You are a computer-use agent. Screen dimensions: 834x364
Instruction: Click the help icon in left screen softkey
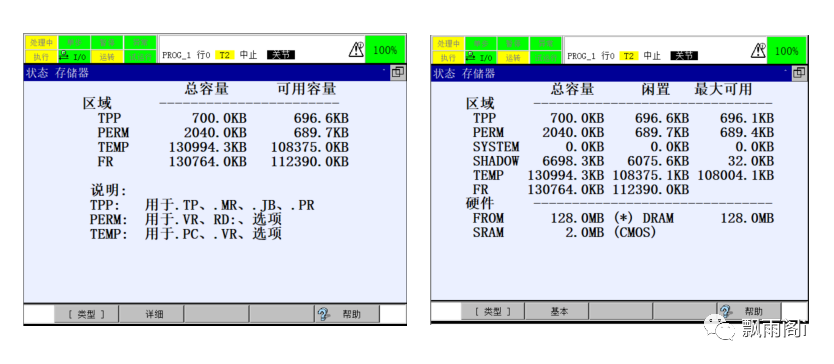[323, 314]
